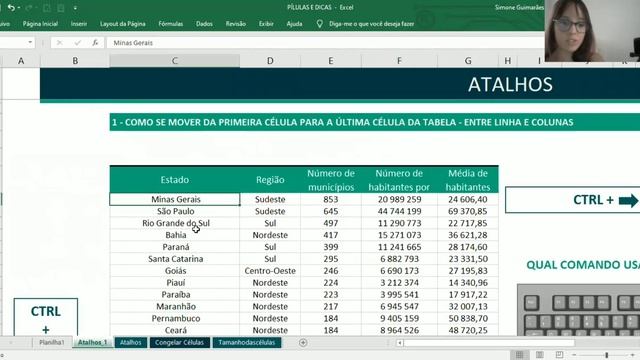Select the Rio Grande do Sul cell

pos(175,223)
